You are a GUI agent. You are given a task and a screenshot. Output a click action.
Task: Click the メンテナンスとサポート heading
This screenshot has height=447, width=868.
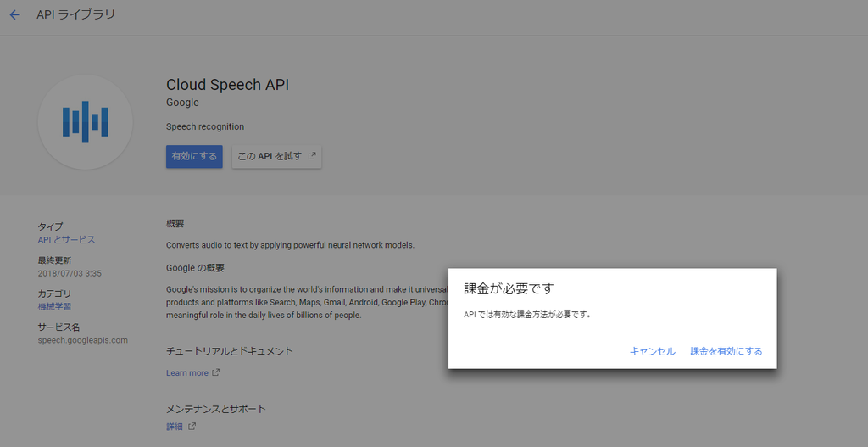point(216,410)
